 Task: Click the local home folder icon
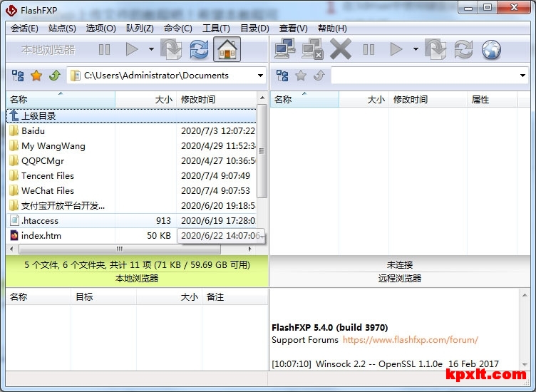[x=227, y=50]
